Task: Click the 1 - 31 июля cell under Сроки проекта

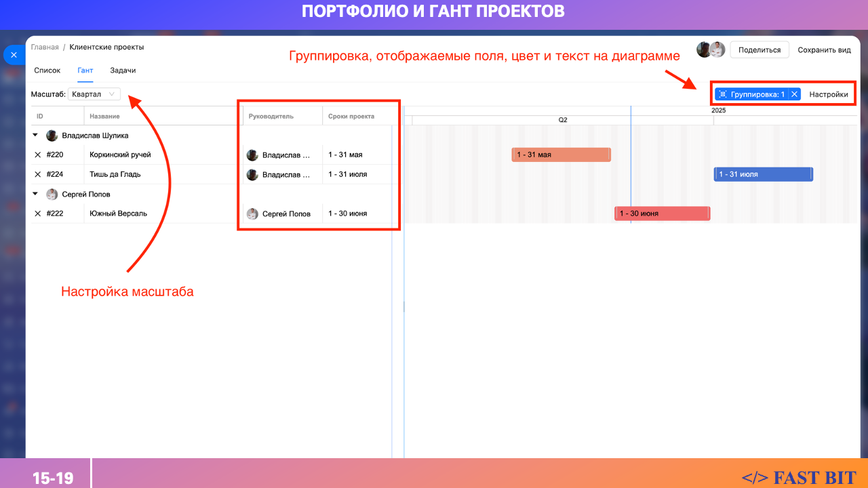Action: tap(347, 174)
